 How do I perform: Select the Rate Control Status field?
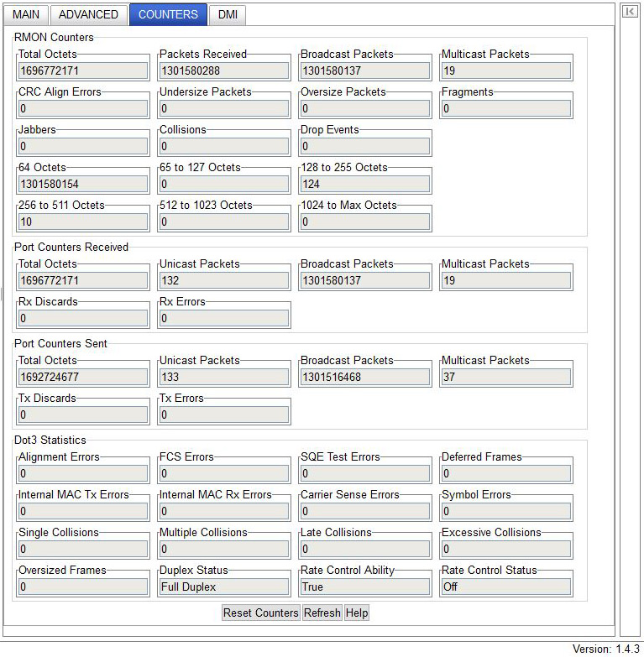point(506,587)
